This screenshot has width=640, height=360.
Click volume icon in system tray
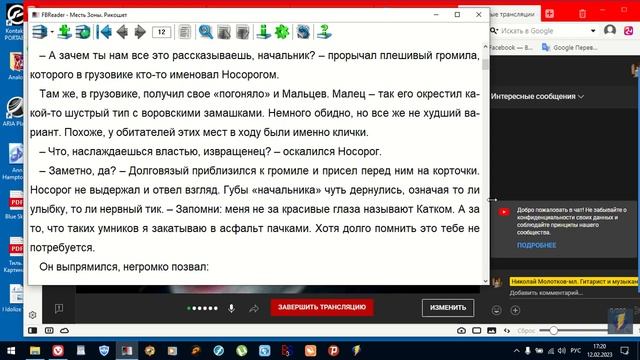[561, 350]
